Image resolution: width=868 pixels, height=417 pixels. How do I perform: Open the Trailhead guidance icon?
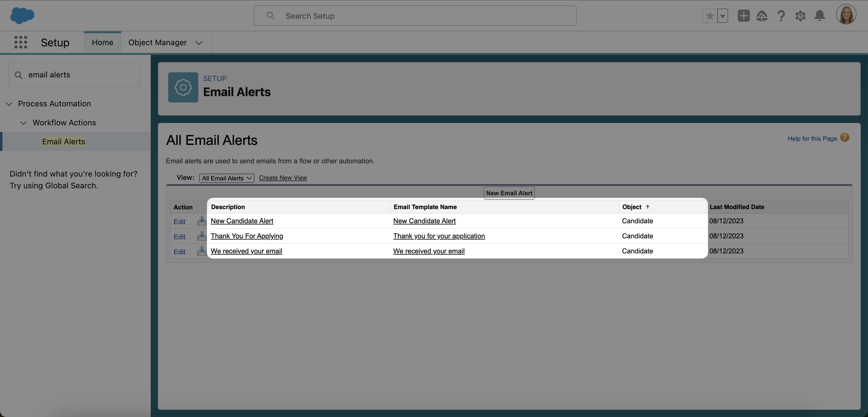(762, 16)
